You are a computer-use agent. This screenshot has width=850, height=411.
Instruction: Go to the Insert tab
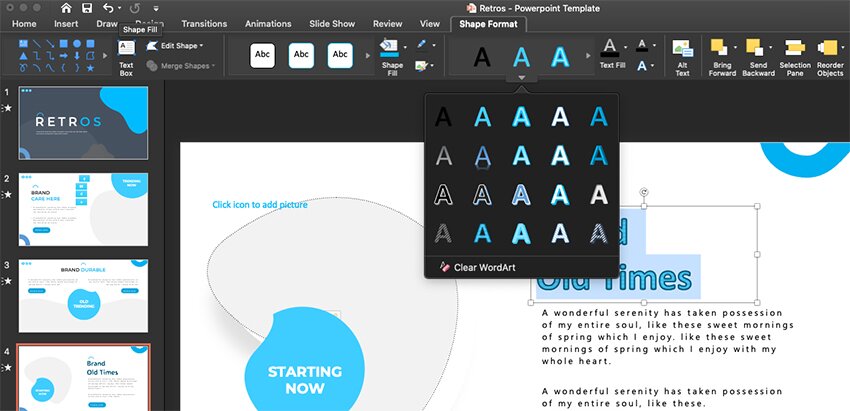(66, 23)
